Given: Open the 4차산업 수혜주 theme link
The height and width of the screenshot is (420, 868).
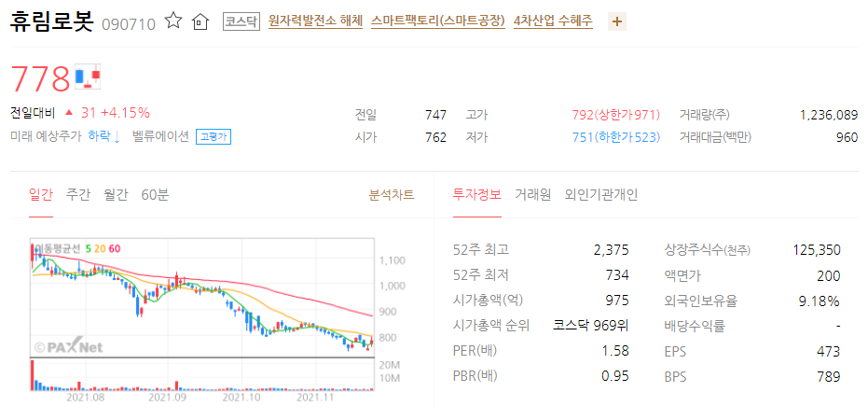Looking at the screenshot, I should 553,21.
